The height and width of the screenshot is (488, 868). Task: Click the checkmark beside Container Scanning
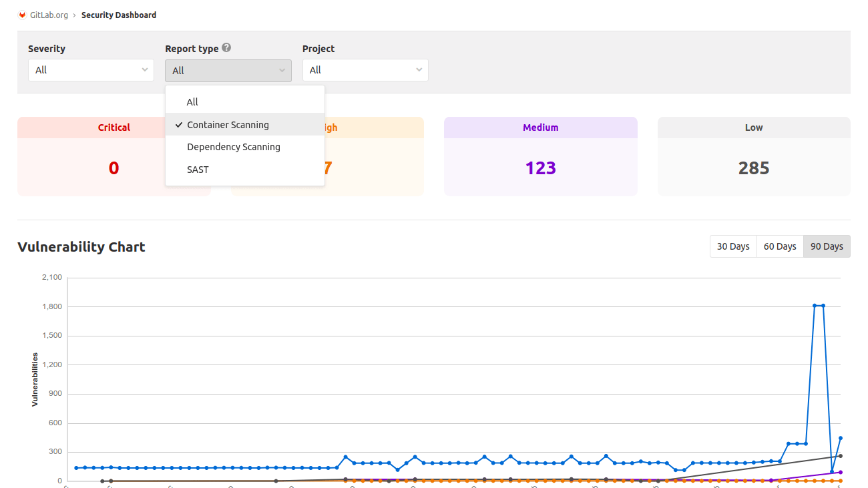(178, 124)
